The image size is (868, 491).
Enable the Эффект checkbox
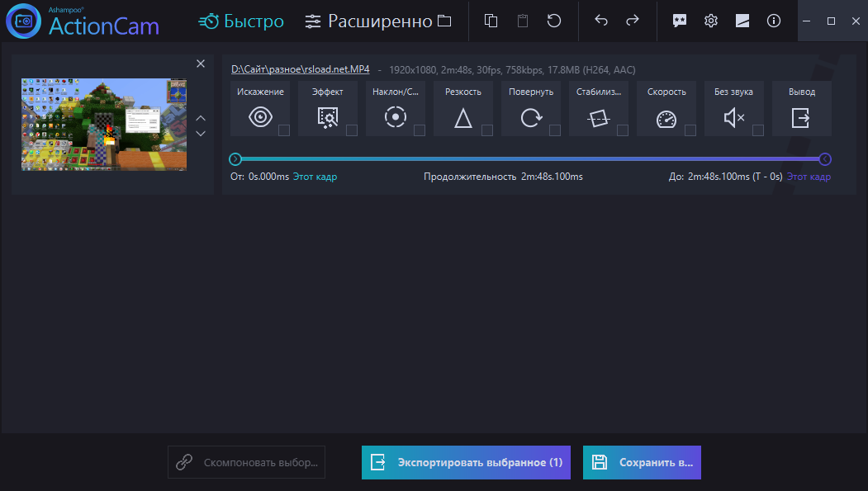(352, 130)
